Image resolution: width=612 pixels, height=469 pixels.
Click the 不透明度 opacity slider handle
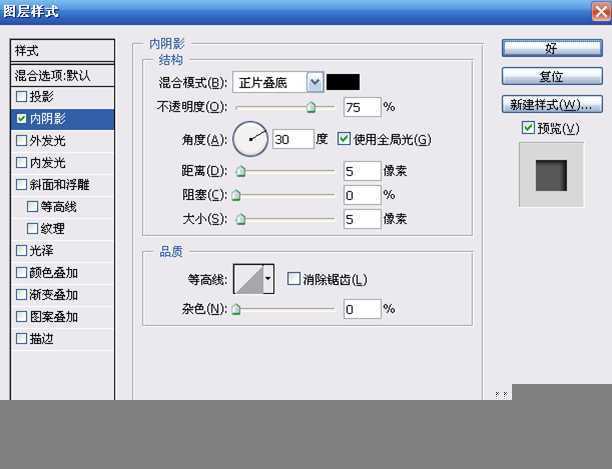[x=311, y=107]
